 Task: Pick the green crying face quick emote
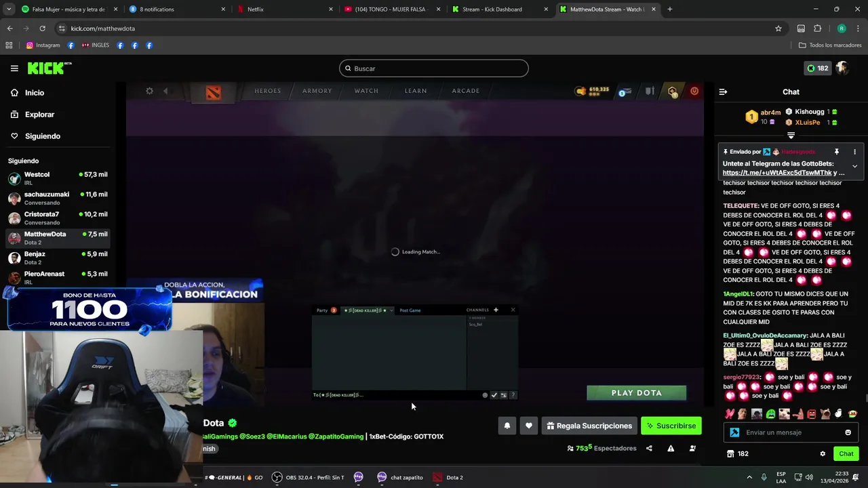coord(770,414)
